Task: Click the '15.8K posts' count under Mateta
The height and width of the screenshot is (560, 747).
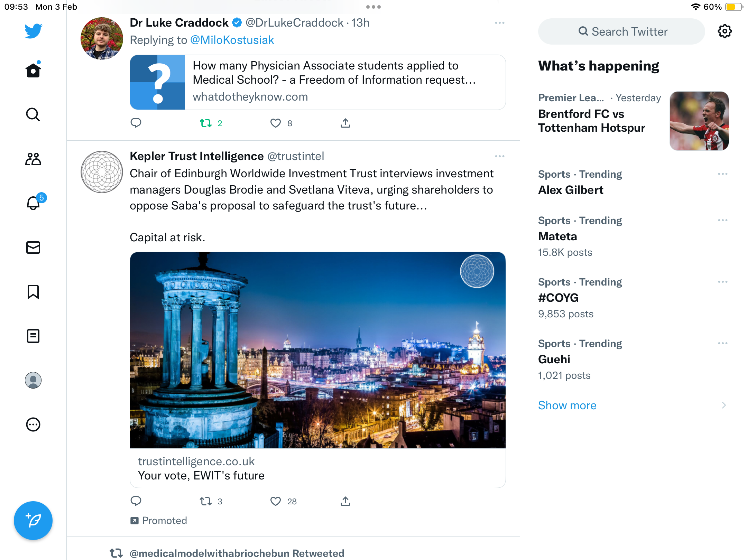Action: click(565, 252)
